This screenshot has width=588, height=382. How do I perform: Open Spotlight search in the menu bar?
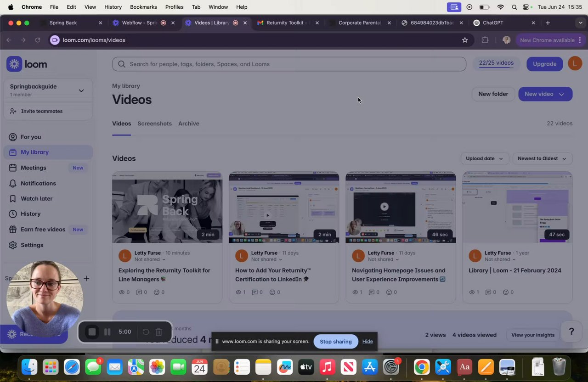[x=514, y=7]
